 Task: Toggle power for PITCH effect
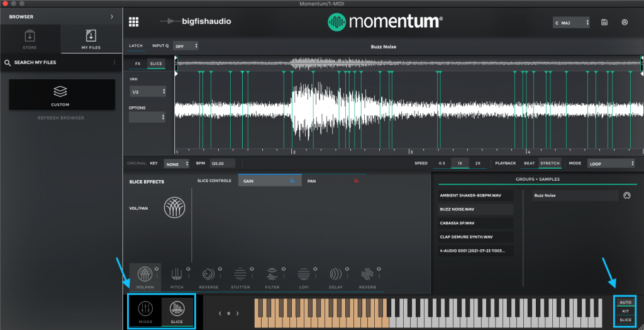[188, 268]
